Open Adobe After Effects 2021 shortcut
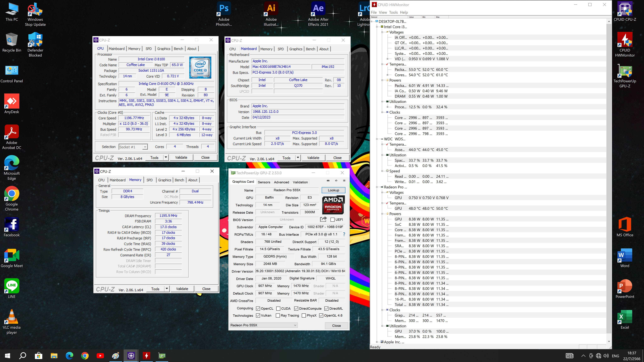Viewport: 644px width, 362px height. [318, 14]
